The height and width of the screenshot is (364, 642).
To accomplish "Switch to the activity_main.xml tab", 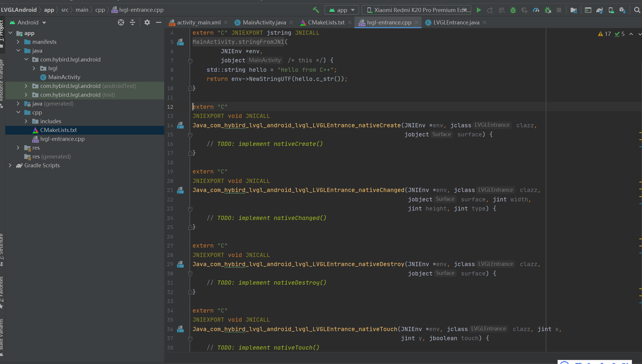I will point(199,23).
